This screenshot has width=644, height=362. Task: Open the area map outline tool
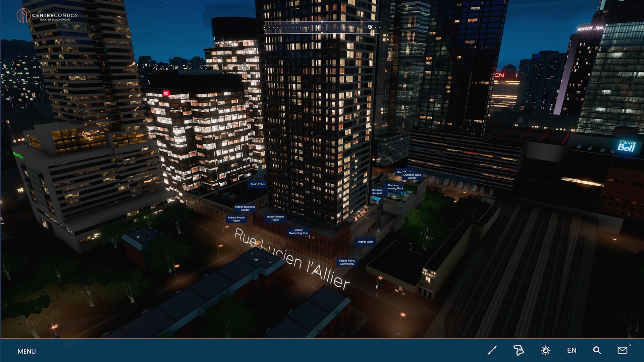coord(519,350)
